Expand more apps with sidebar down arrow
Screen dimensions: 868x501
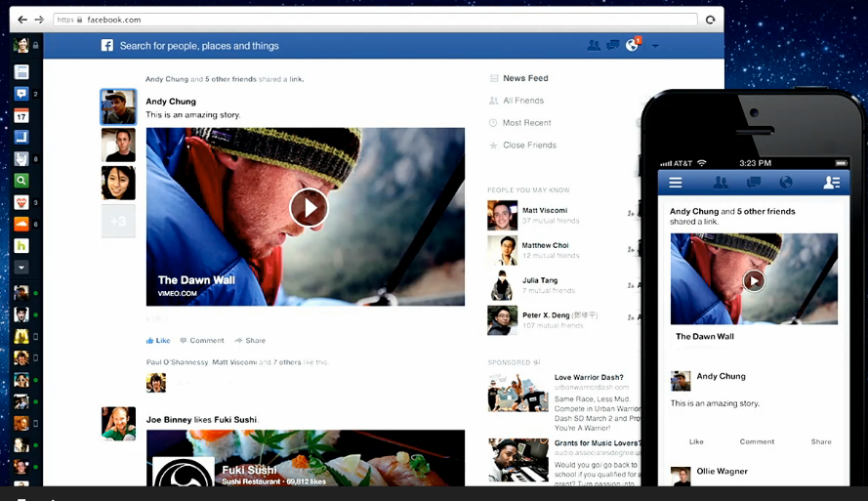pos(21,268)
